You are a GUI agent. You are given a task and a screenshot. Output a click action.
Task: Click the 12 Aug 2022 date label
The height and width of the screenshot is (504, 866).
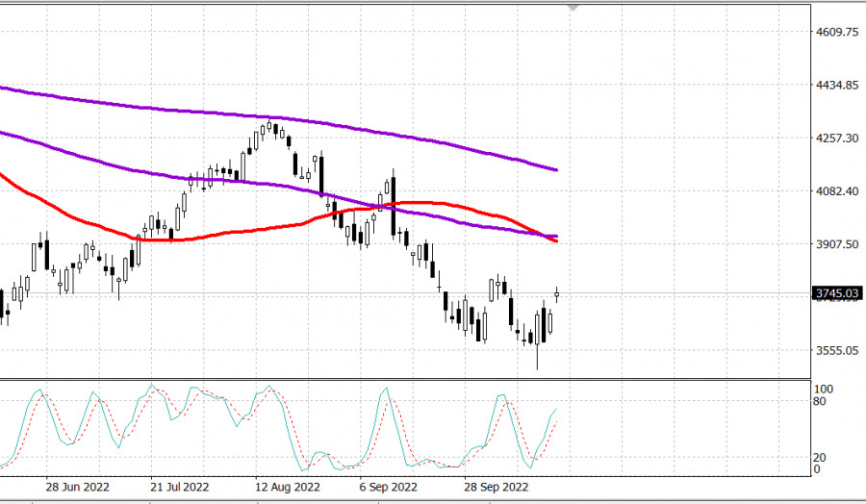tap(287, 488)
